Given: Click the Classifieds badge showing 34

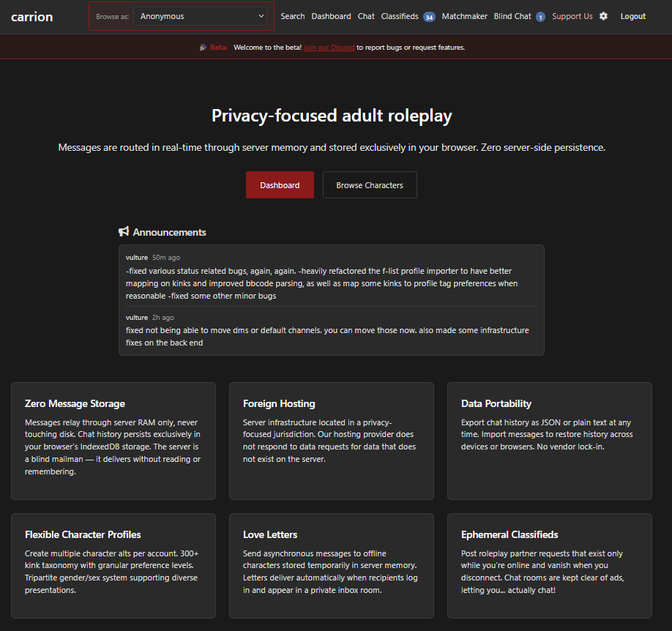Looking at the screenshot, I should 429,17.
